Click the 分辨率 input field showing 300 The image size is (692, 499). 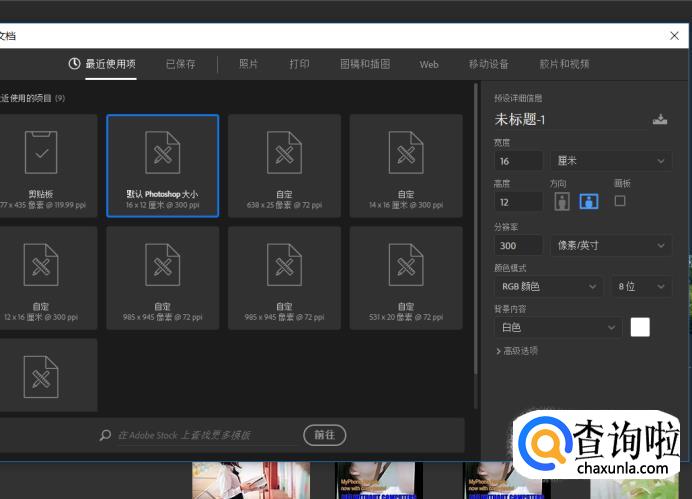[518, 246]
